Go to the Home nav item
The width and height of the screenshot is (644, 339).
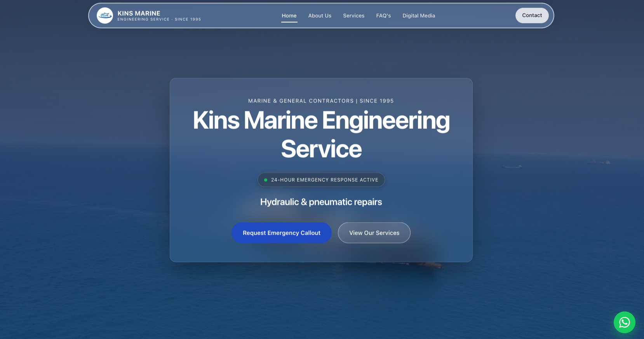(x=289, y=16)
